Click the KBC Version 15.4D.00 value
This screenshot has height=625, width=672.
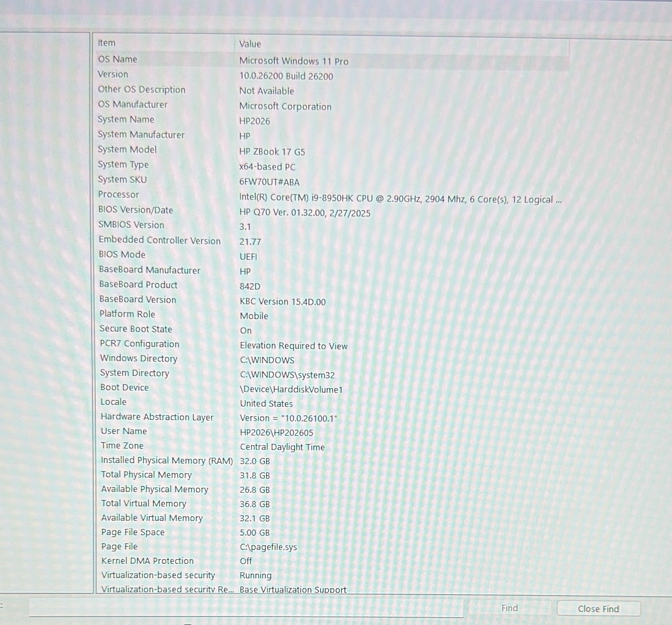[283, 302]
